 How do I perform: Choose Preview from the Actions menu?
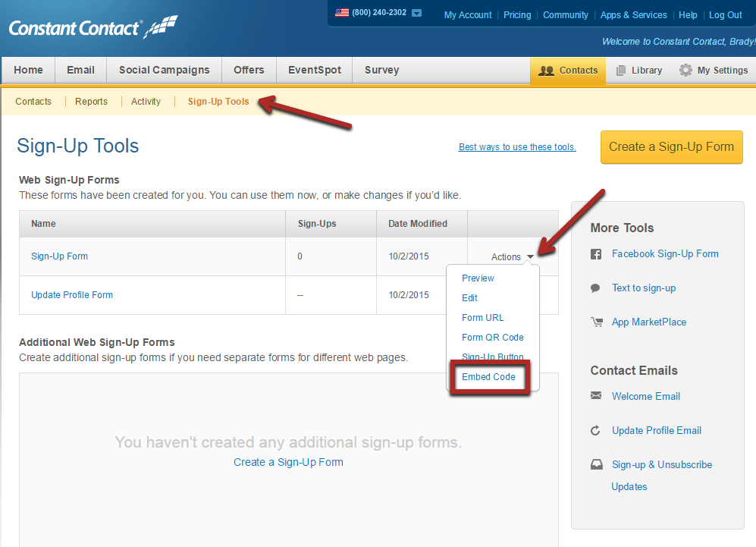click(478, 278)
